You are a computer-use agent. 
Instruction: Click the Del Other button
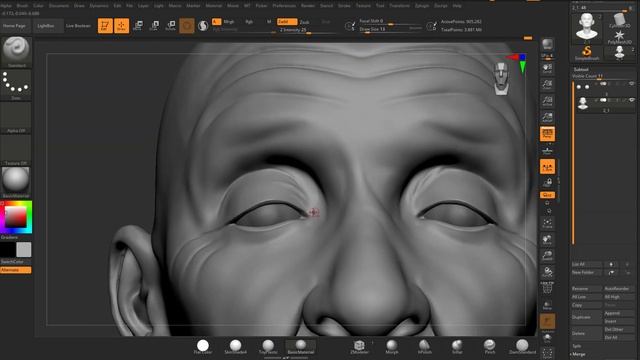619,329
